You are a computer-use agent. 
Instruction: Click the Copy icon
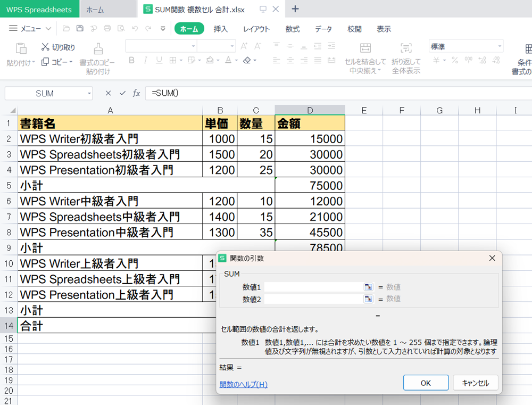[x=45, y=62]
